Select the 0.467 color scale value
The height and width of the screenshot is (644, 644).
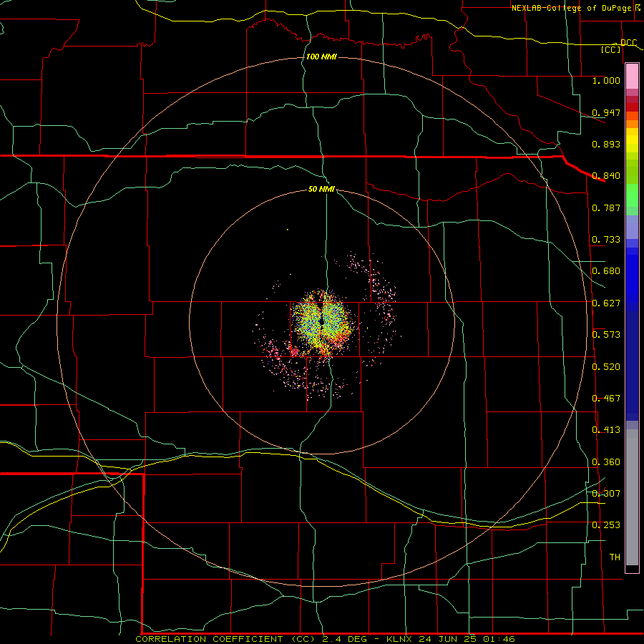(x=606, y=399)
